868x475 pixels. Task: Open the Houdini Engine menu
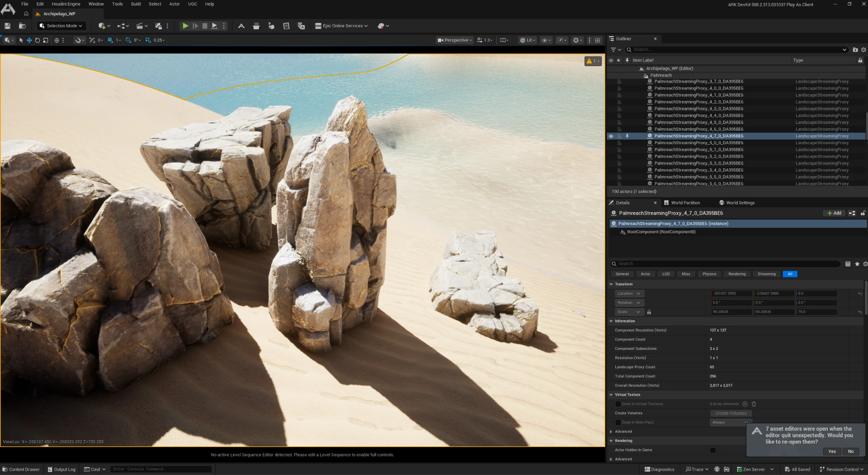tap(66, 4)
